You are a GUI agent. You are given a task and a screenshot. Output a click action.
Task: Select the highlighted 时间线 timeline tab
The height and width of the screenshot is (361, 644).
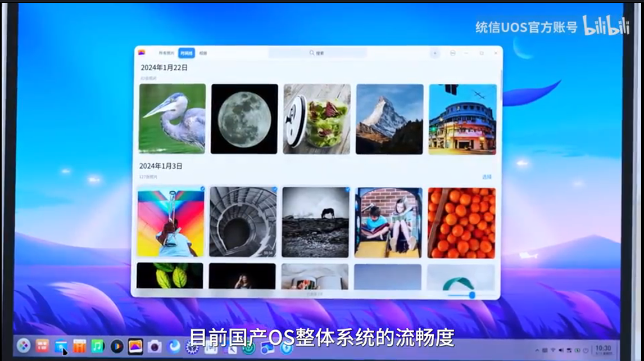[187, 53]
